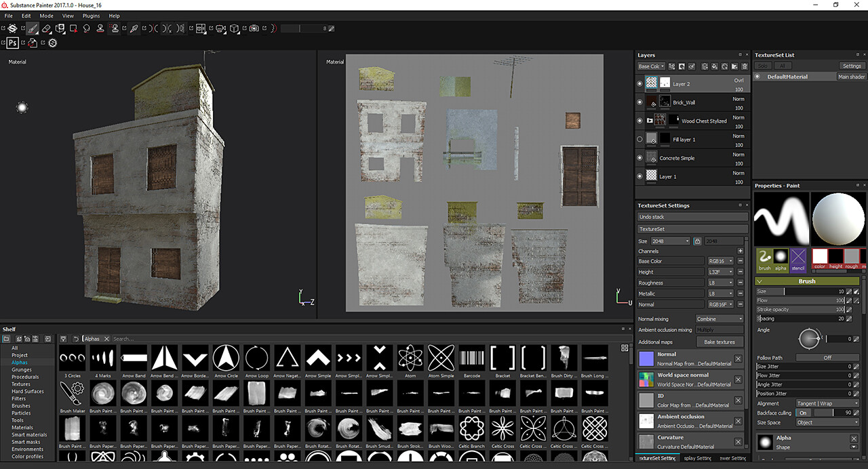Image resolution: width=868 pixels, height=469 pixels.
Task: Select Smart materials in Shelf list
Action: pyautogui.click(x=29, y=434)
